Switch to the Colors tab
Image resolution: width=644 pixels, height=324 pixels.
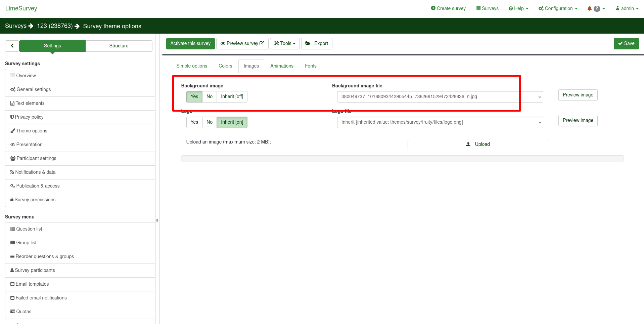tap(225, 66)
